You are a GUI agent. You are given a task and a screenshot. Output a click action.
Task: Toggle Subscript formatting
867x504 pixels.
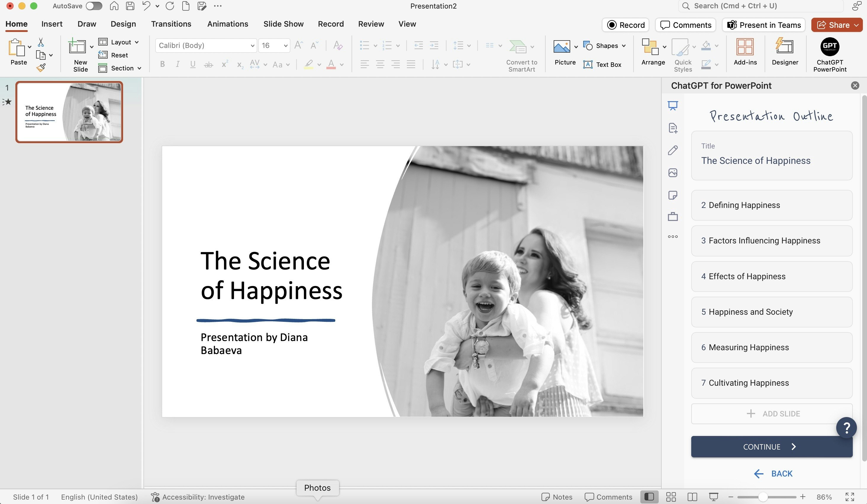(240, 65)
